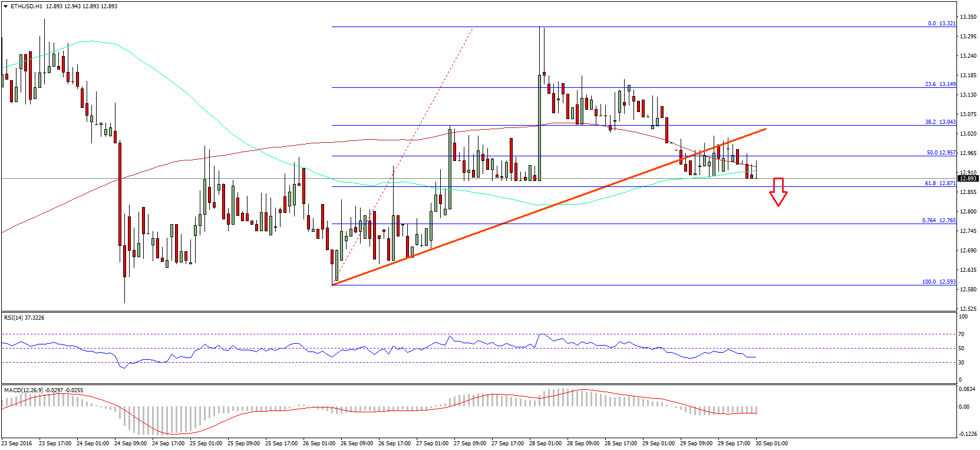The height and width of the screenshot is (450, 980).
Task: Click time axis label 26 Sep 01:00
Action: click(x=319, y=444)
